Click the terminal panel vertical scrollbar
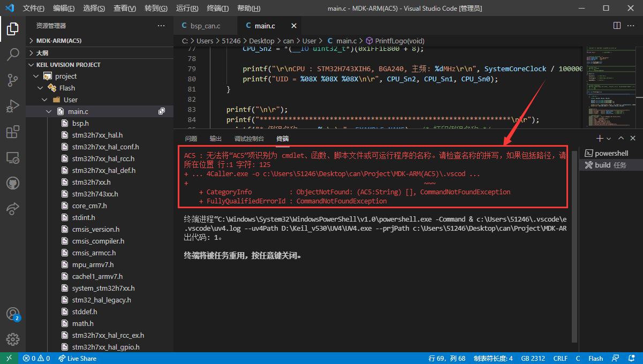The height and width of the screenshot is (364, 643). point(574,246)
